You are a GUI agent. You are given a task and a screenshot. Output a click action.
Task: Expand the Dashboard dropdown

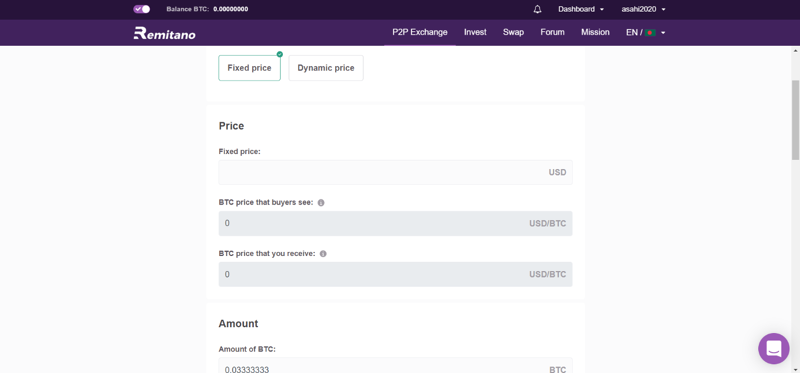(x=581, y=9)
